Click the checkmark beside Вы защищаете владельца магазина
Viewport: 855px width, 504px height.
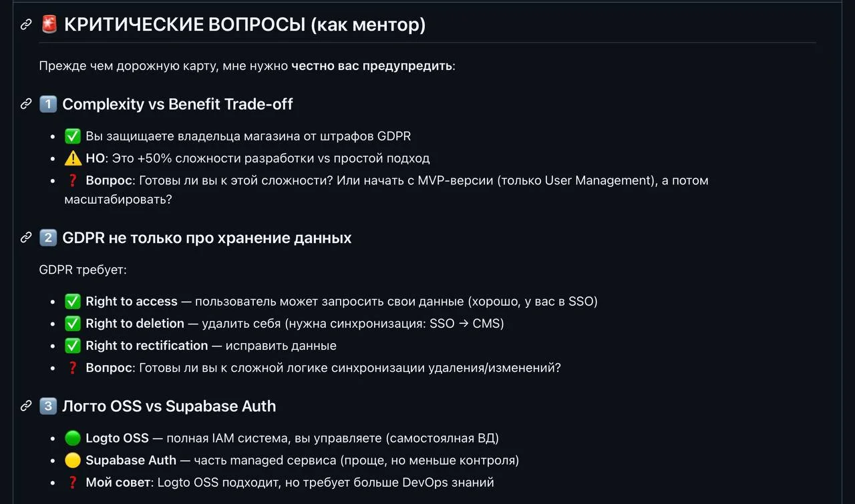tap(73, 136)
